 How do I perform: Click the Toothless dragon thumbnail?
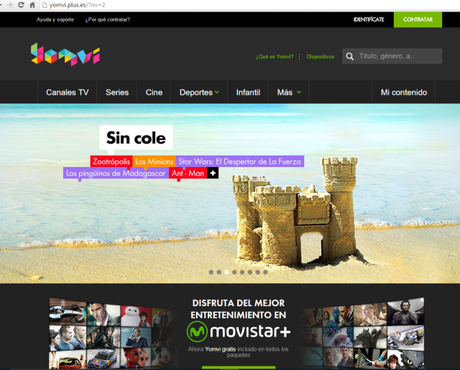coord(406,359)
